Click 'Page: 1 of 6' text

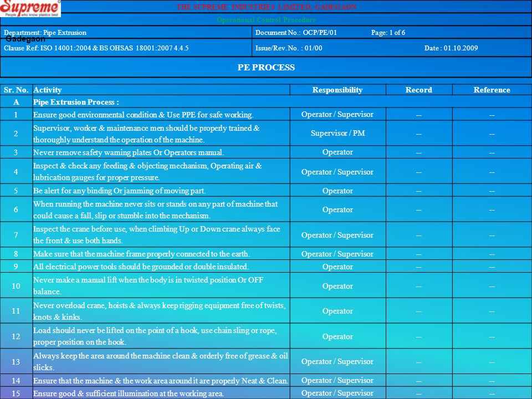[388, 33]
